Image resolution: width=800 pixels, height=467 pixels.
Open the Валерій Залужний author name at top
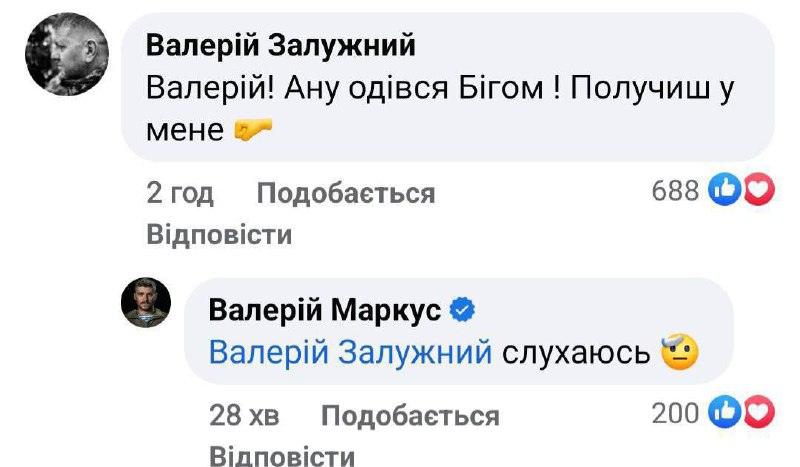point(281,45)
